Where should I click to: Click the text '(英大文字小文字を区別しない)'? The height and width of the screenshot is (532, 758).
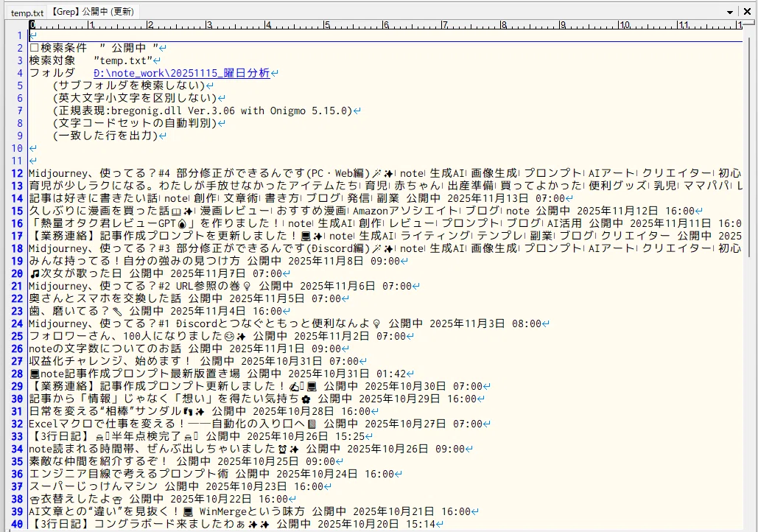click(x=135, y=98)
